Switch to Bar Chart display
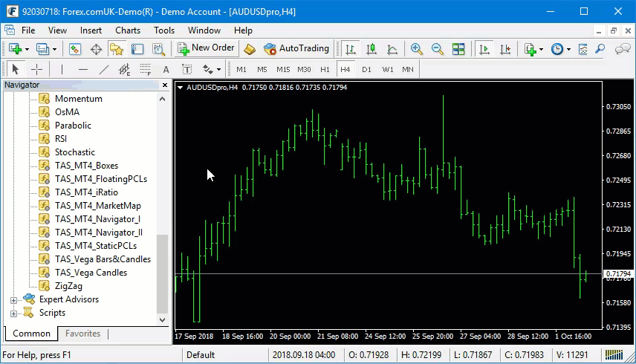Image resolution: width=636 pixels, height=364 pixels. tap(351, 49)
